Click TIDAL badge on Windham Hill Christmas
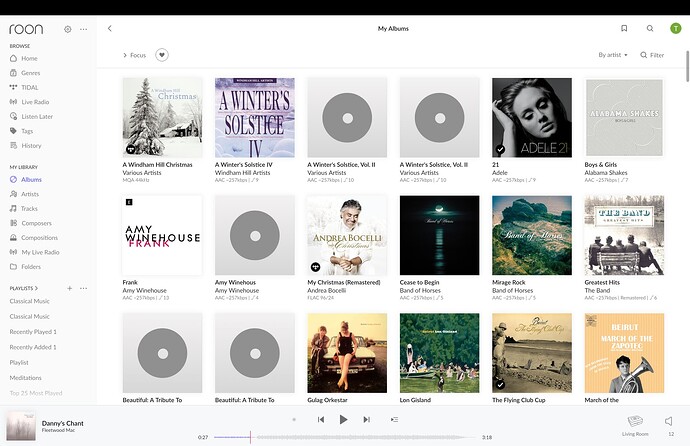690x446 pixels. [x=131, y=150]
